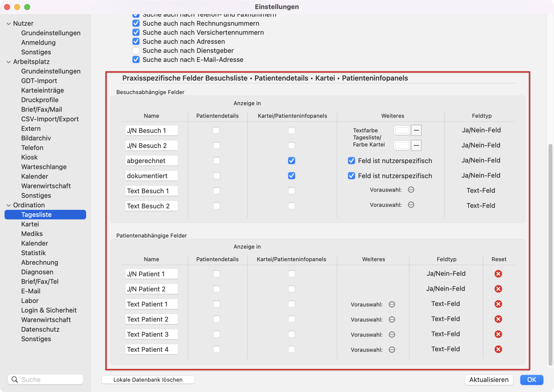This screenshot has height=392, width=554.
Task: Enable Kartei/Patienteninfopanels for J/N Besuch 2
Action: pyautogui.click(x=292, y=145)
